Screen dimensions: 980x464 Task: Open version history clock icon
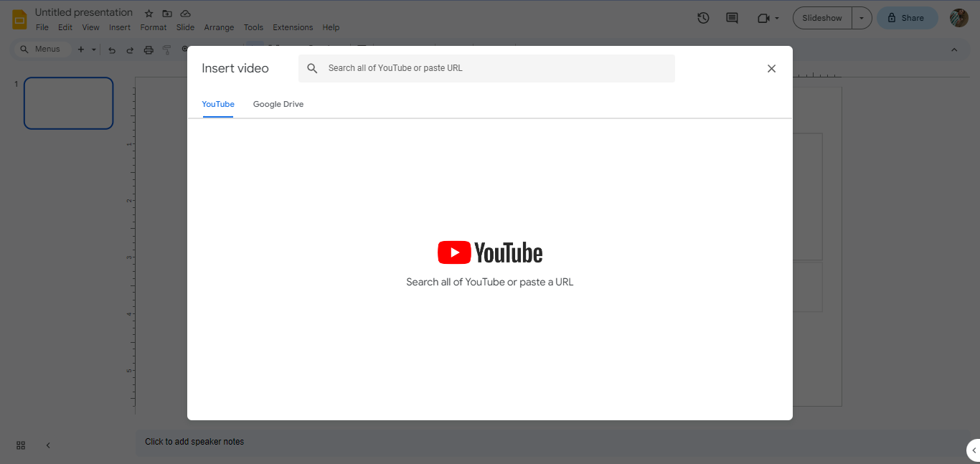pos(703,18)
